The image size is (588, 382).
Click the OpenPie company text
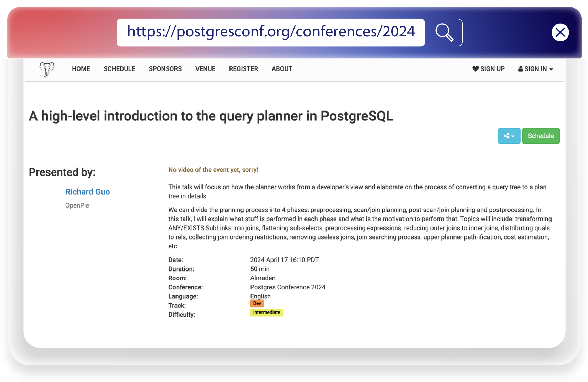[x=77, y=205]
